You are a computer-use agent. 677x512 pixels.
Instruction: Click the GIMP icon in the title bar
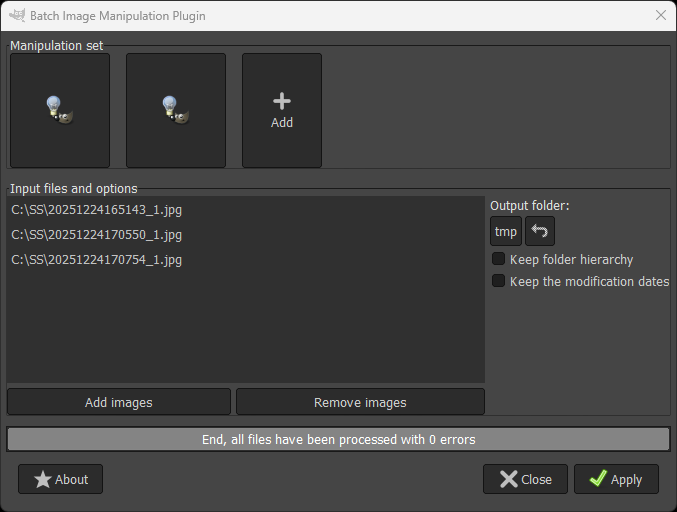[17, 16]
